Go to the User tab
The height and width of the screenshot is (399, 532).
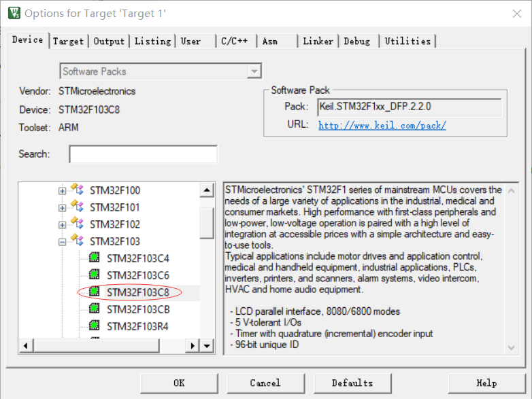coord(196,41)
